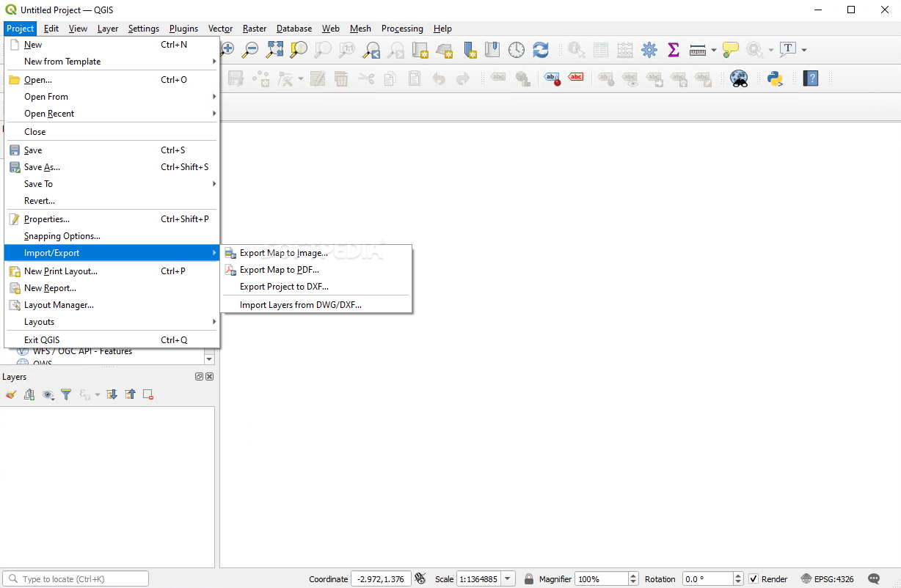Click the Expand All layers icon
This screenshot has width=901, height=588.
[x=112, y=394]
